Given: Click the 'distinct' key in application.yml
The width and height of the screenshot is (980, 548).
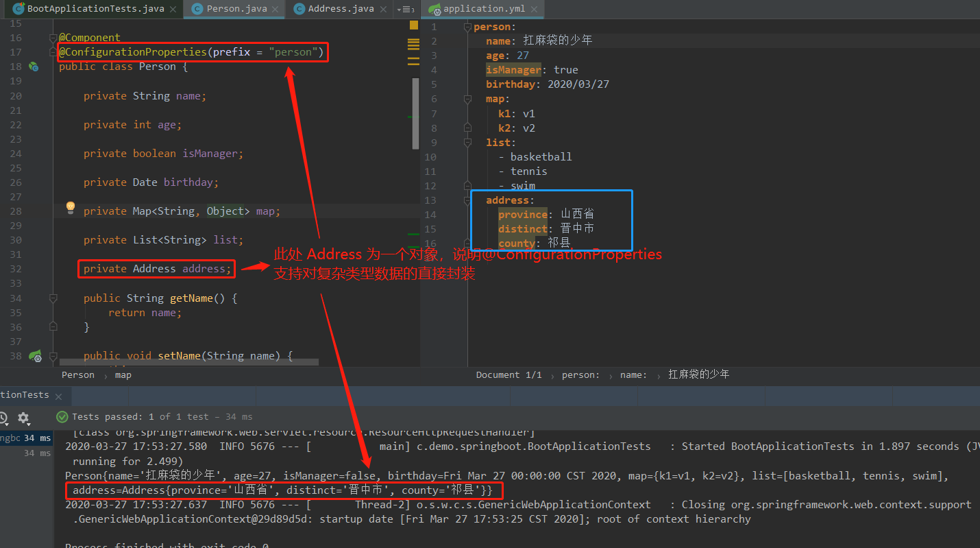Looking at the screenshot, I should (x=523, y=229).
